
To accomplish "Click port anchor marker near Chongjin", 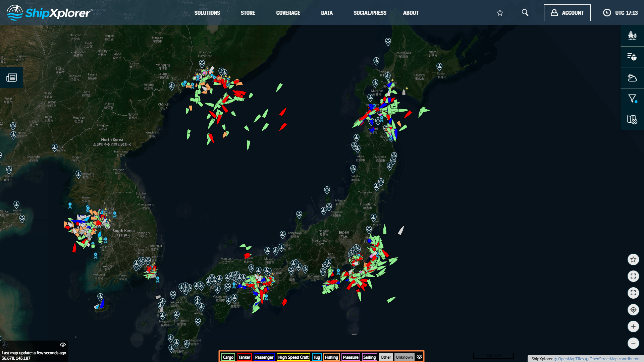I will [x=172, y=86].
